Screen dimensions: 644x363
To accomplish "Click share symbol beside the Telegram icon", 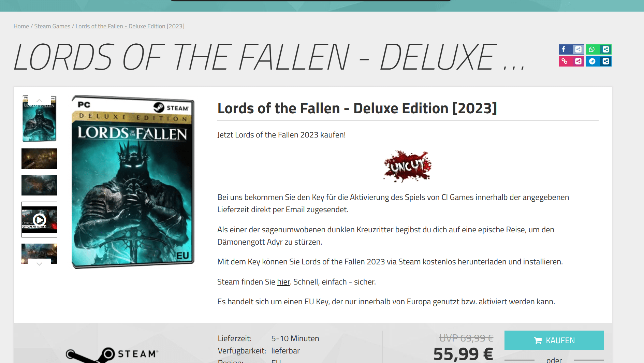I will (x=605, y=61).
